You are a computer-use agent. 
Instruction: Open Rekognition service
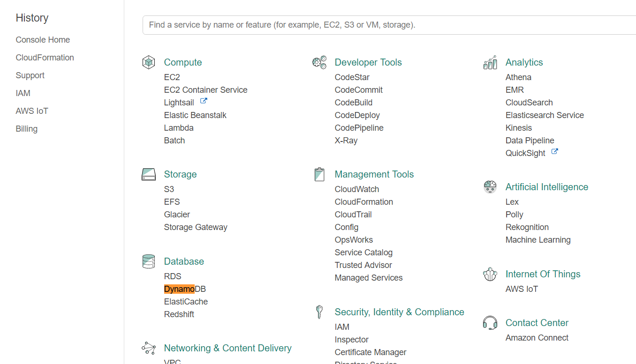527,227
